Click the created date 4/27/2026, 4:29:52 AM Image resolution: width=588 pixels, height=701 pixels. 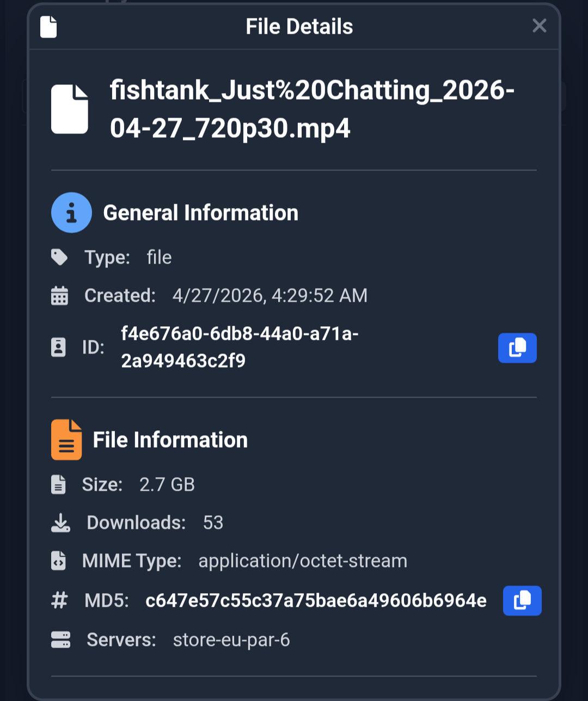[270, 296]
